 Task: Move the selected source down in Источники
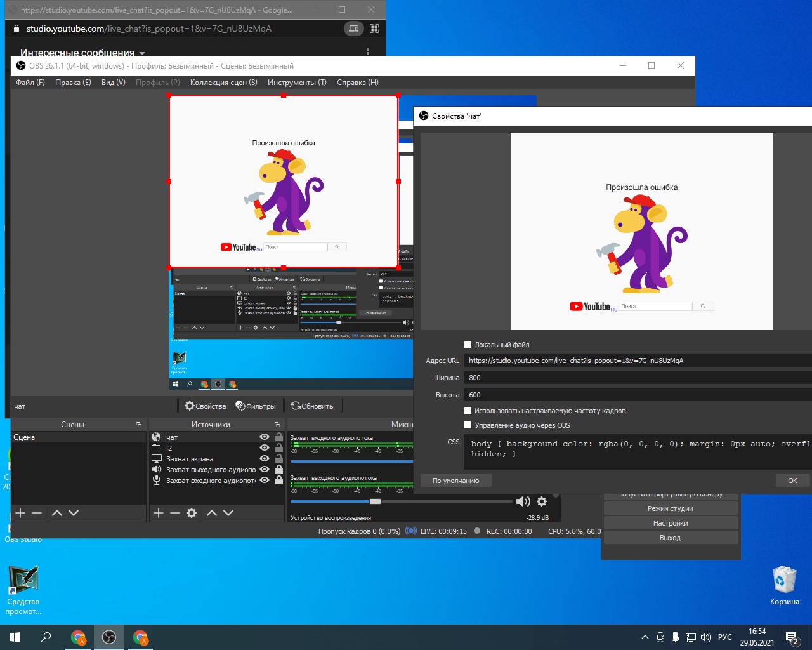tap(228, 513)
